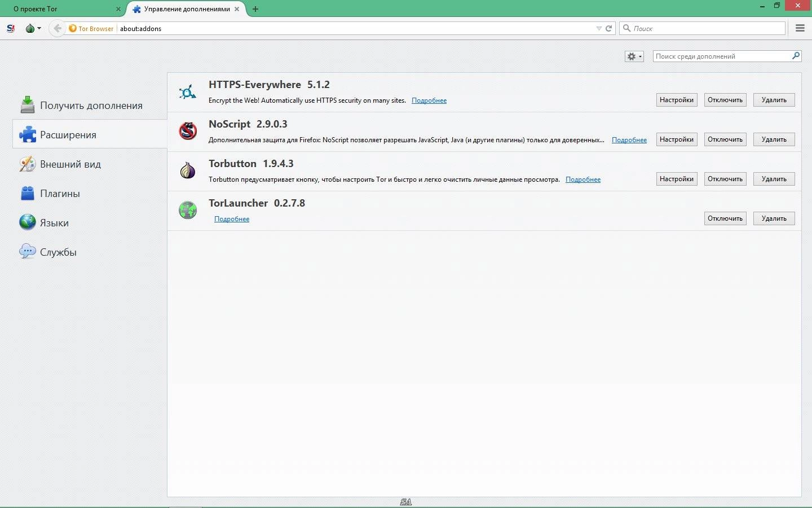Click the Tor Browser identity icon
The height and width of the screenshot is (508, 812).
pyautogui.click(x=73, y=28)
